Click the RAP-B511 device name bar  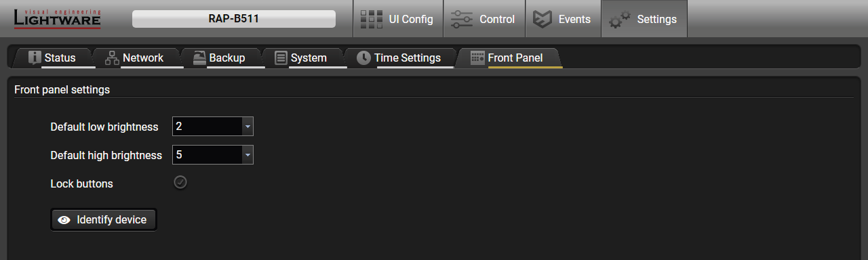click(234, 19)
